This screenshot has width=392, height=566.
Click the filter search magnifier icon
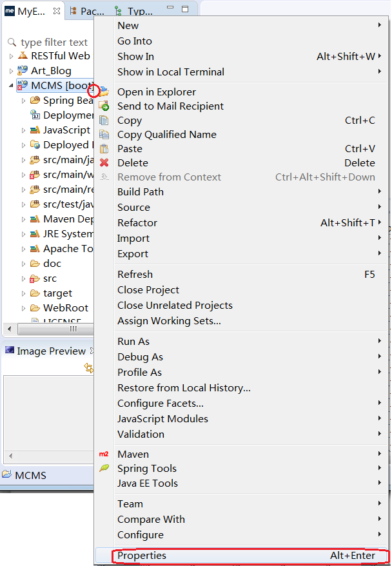12,43
